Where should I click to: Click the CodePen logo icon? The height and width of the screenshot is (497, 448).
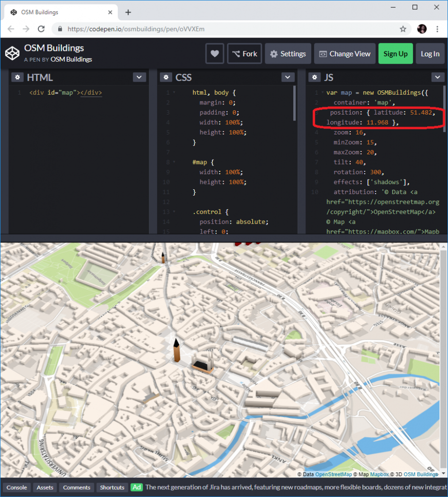(12, 53)
